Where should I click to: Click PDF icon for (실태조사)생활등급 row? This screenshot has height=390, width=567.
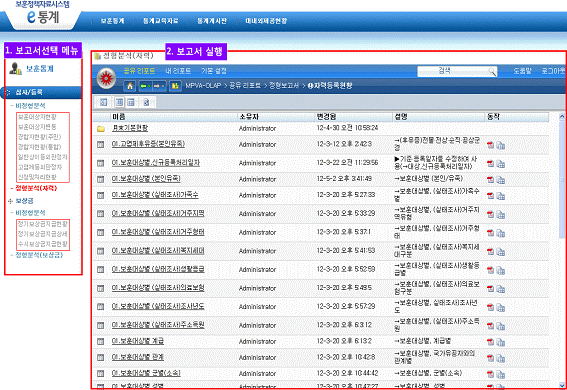click(491, 270)
